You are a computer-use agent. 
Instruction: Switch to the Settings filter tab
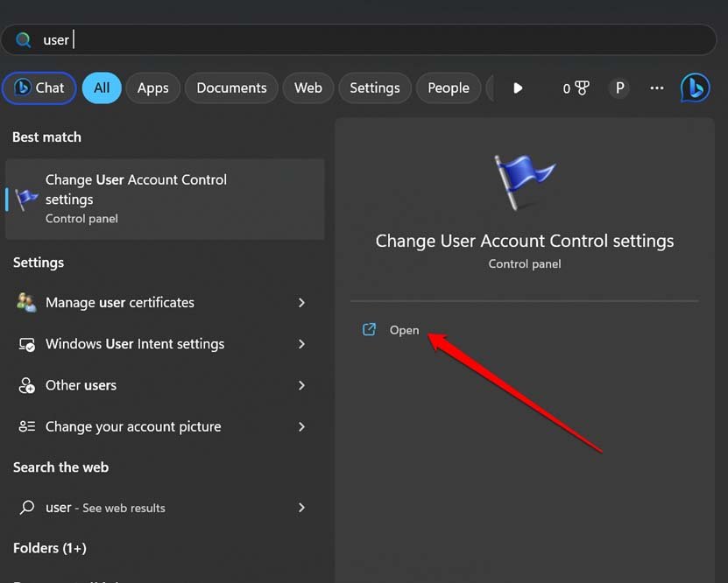(375, 88)
